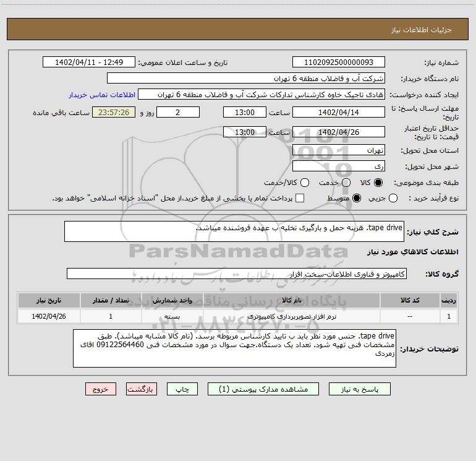Click the general description tape drive text box
Image resolution: width=476 pixels, height=461 pixels.
[234, 231]
